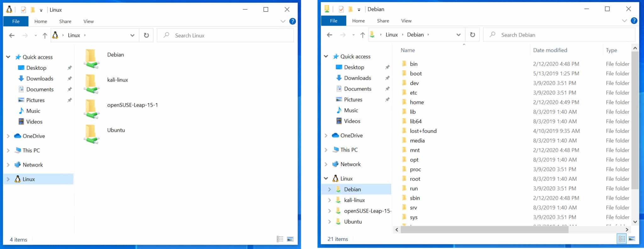The image size is (644, 249).
Task: Select the home folder row
Action: 516,102
